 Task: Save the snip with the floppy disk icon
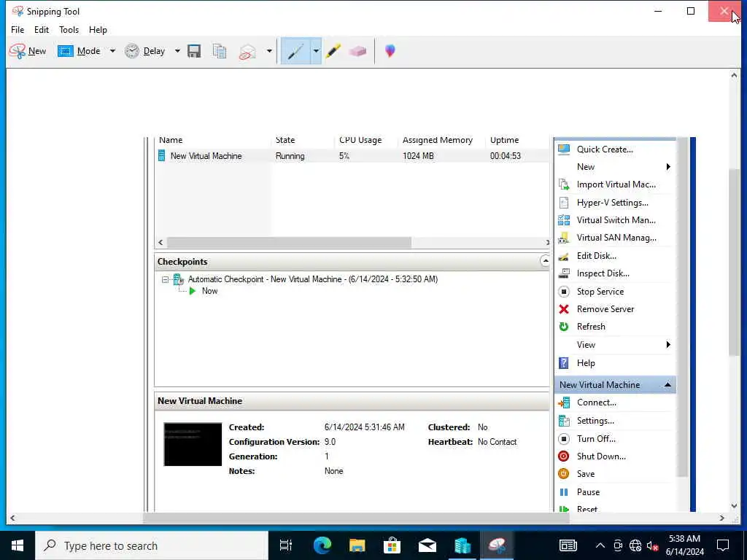pos(194,51)
